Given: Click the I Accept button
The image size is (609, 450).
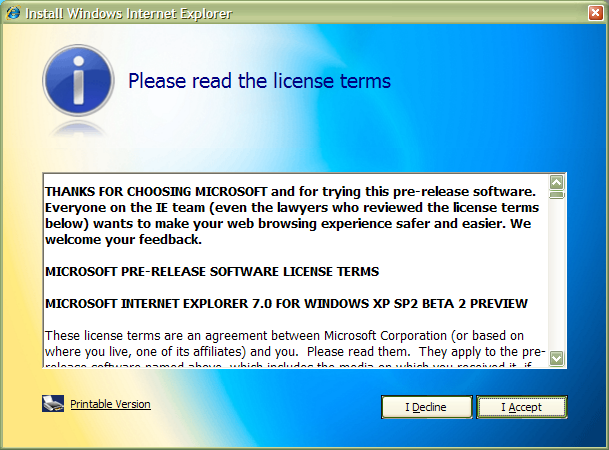Looking at the screenshot, I should [x=522, y=407].
